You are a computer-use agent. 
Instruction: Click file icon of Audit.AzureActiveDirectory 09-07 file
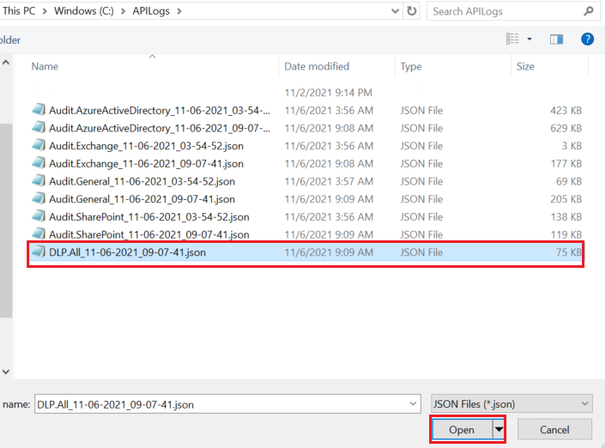39,127
